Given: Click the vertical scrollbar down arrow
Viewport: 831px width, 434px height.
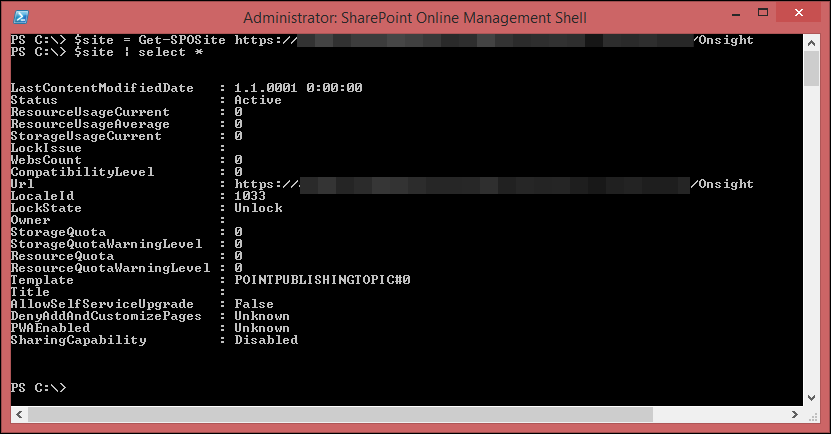Looking at the screenshot, I should 811,397.
